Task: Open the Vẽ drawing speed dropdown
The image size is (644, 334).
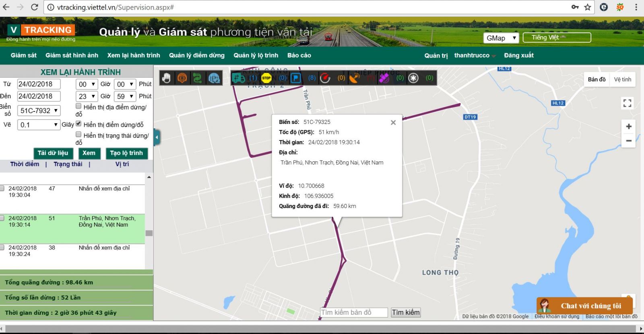Action: [39, 125]
